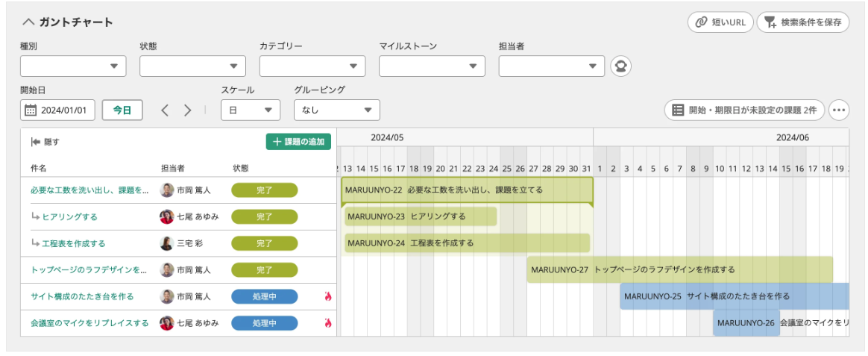Open the マイルストーン dropdown
The height and width of the screenshot is (356, 868).
coord(432,66)
